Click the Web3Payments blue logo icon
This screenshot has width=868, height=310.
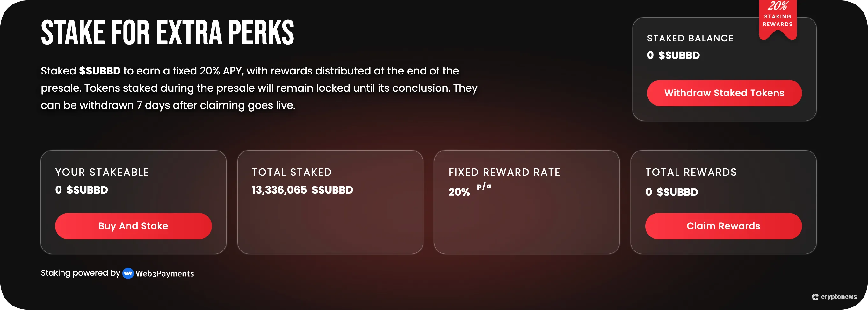point(128,273)
